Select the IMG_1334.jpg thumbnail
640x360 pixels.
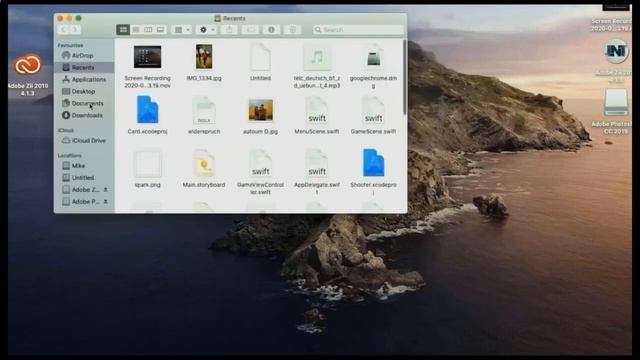pyautogui.click(x=204, y=57)
